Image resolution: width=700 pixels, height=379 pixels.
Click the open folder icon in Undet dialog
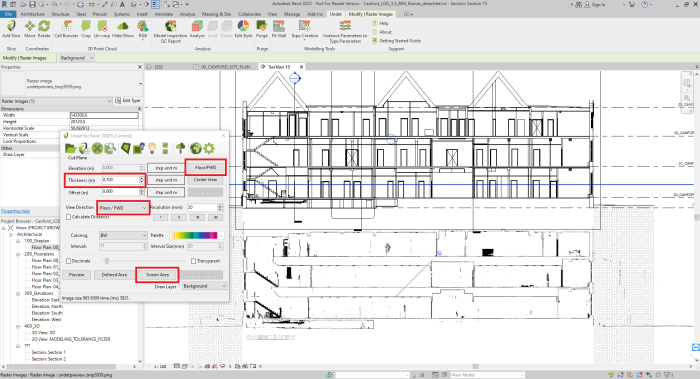pos(71,148)
